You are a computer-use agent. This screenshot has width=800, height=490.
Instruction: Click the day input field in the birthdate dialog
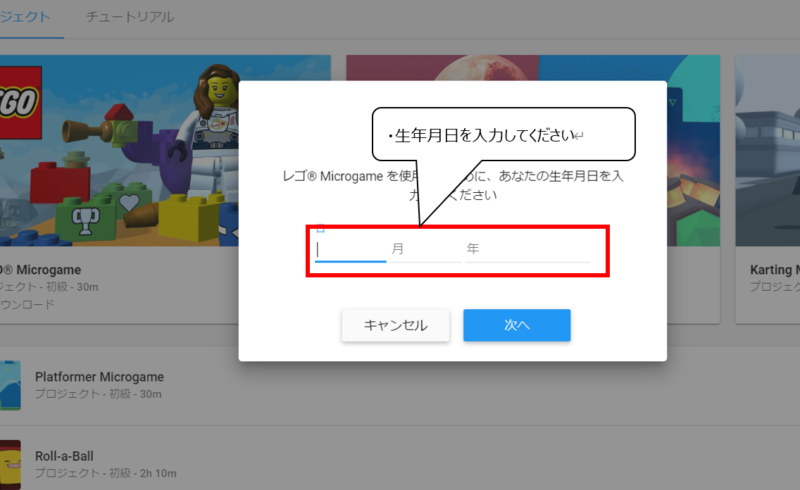[351, 250]
